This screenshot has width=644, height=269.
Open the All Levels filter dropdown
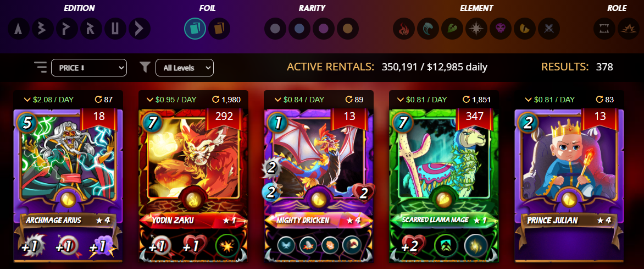point(185,68)
